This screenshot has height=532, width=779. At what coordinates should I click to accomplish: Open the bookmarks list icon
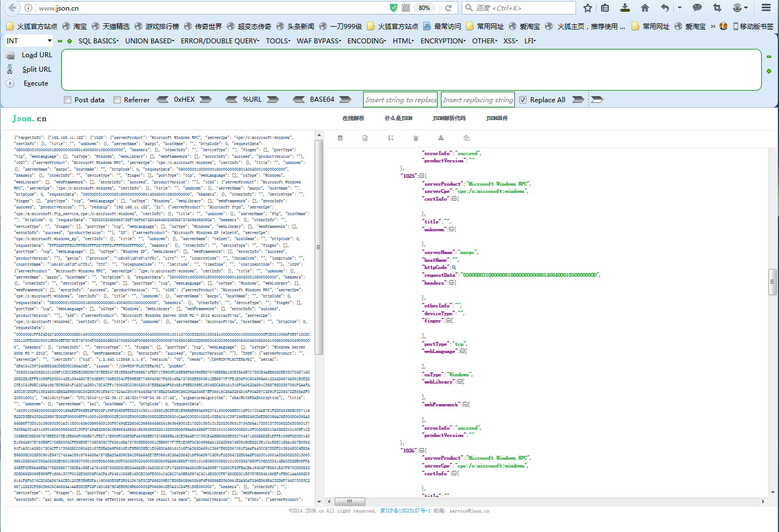[606, 8]
